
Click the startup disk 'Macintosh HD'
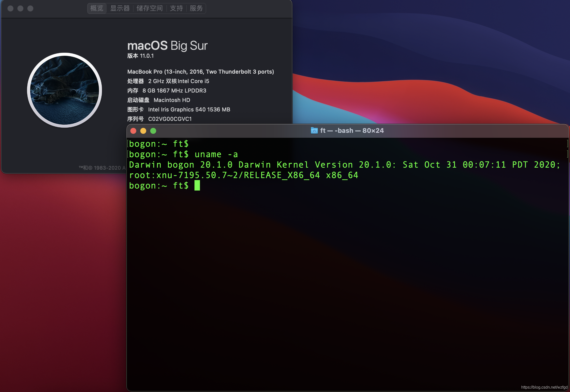coord(172,100)
